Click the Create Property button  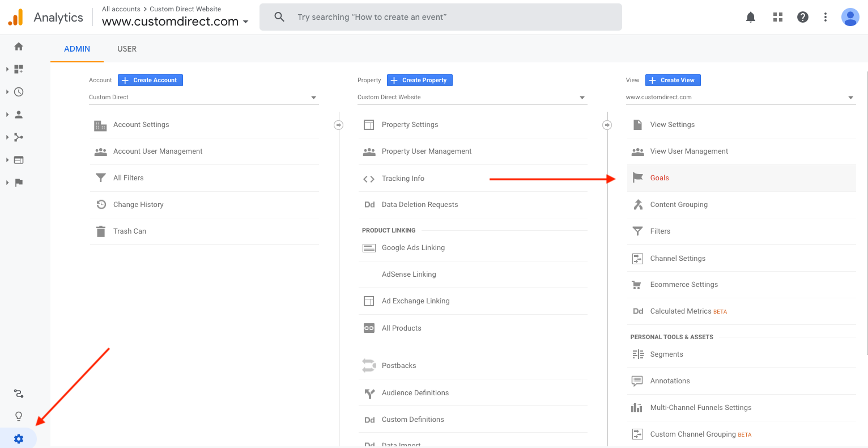pos(420,81)
